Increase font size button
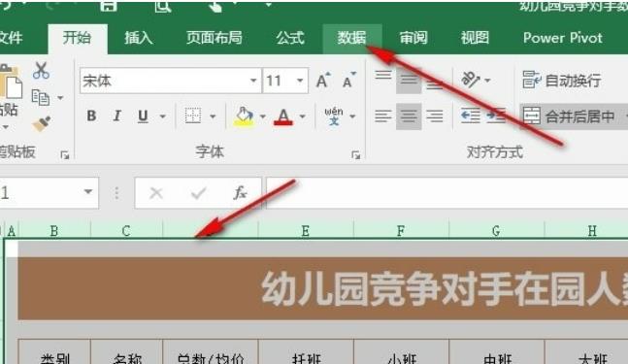Image resolution: width=628 pixels, height=364 pixels. coord(323,81)
